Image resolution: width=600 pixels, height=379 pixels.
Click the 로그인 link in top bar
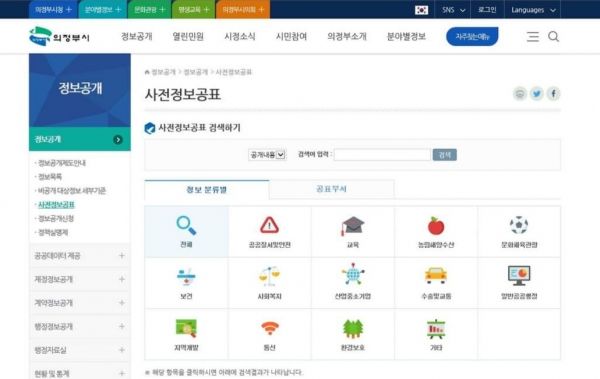coord(487,10)
